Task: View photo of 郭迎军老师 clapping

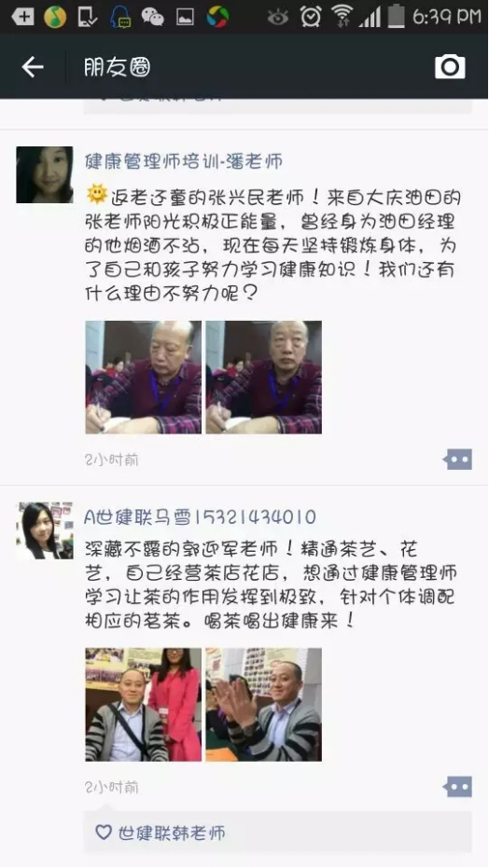Action: 263,705
